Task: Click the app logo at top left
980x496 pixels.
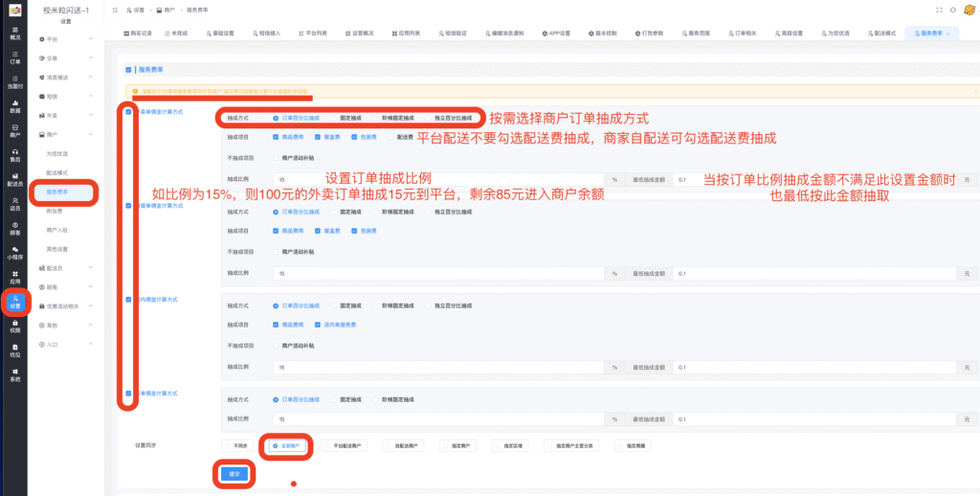Action: (14, 10)
